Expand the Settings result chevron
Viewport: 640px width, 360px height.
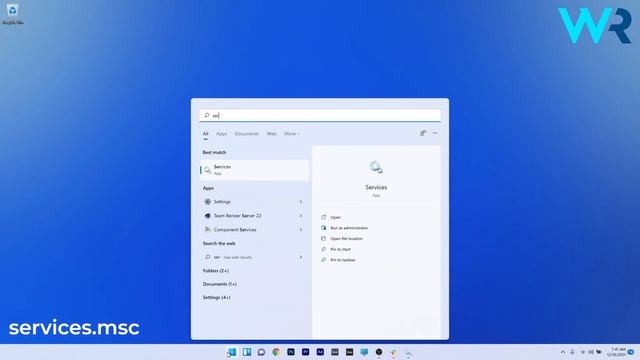point(301,202)
